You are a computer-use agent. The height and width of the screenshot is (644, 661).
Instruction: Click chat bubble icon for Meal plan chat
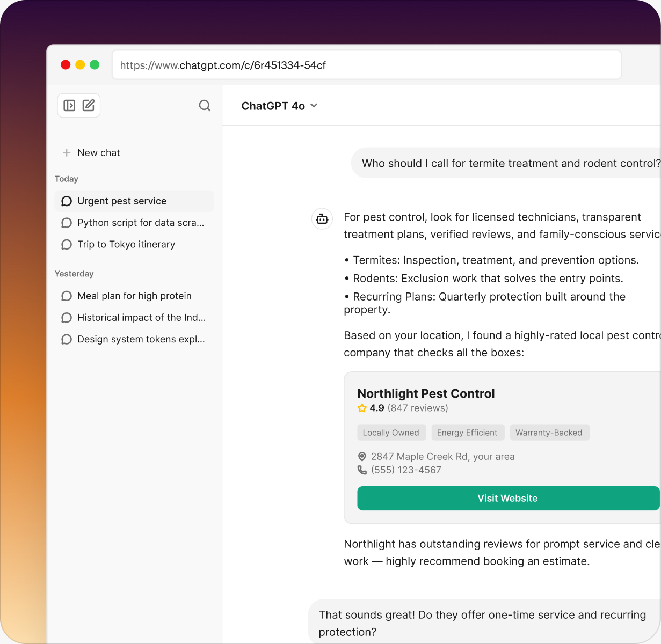coord(67,296)
